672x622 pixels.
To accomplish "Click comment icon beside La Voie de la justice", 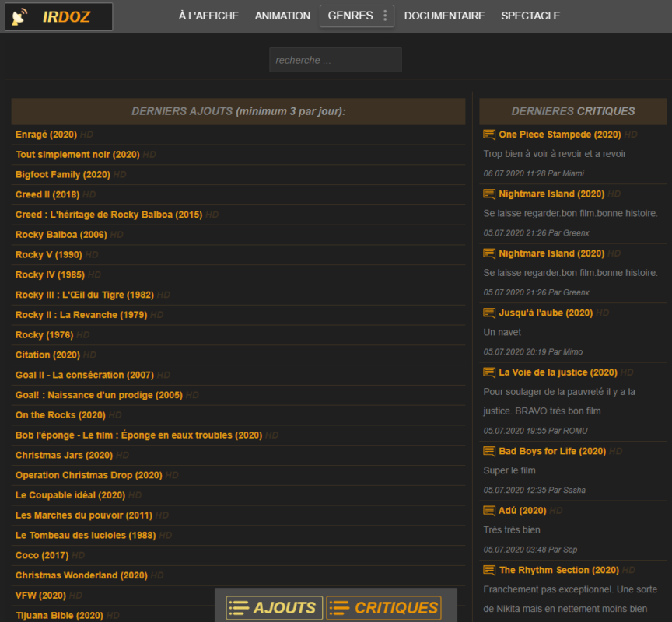I will click(489, 372).
